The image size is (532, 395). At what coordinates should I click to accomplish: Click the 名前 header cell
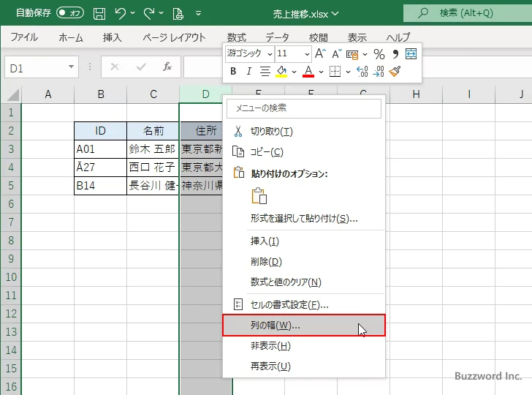coord(153,131)
